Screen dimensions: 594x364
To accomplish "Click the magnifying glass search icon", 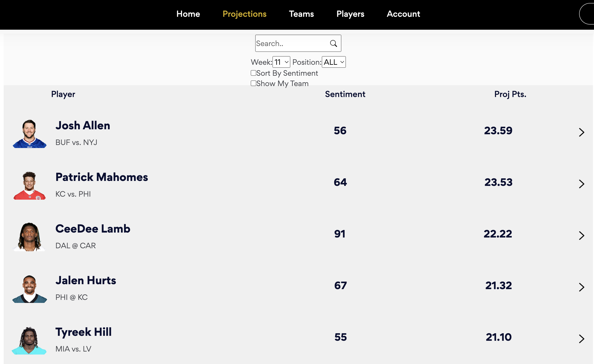I will [333, 43].
